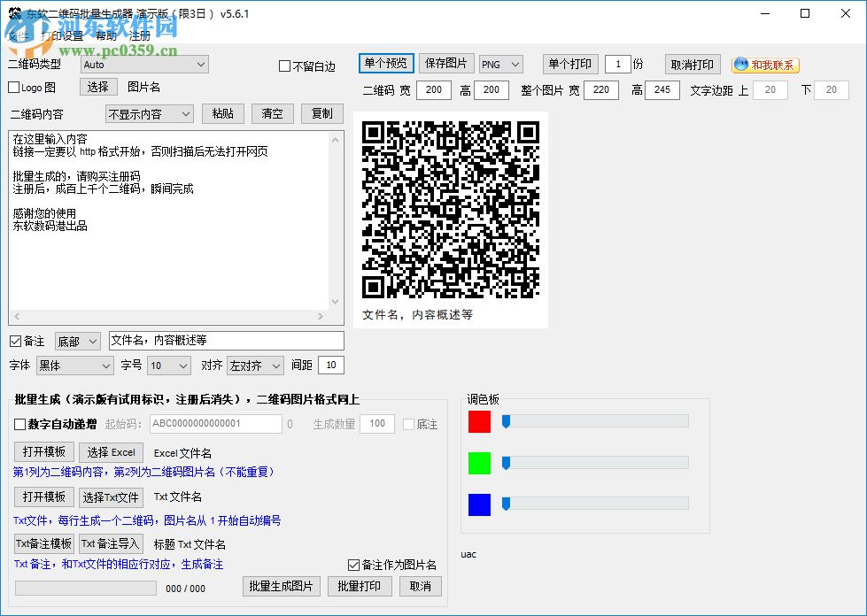Screen dimensions: 867x616
Task: Click inside the QR content text area
Action: [x=168, y=221]
